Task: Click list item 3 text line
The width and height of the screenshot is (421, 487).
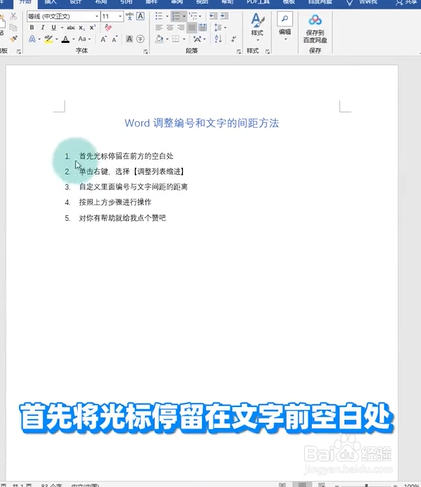Action: [x=133, y=187]
